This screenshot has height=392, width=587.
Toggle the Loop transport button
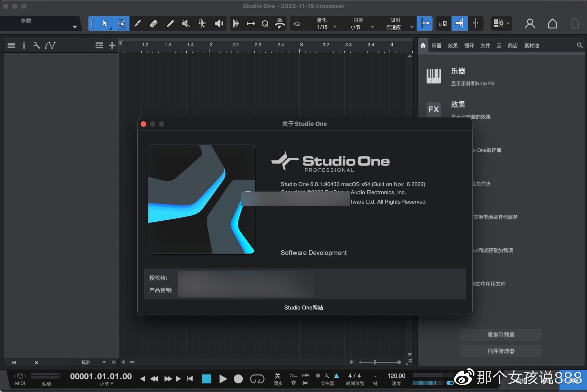click(257, 379)
